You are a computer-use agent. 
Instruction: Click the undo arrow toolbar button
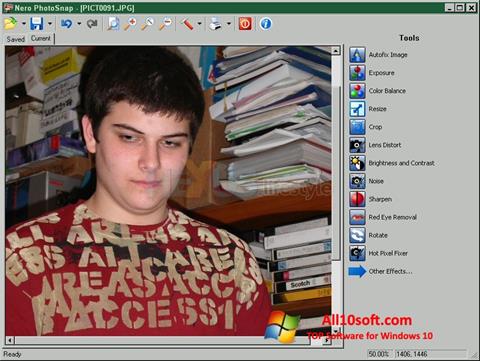[66, 24]
